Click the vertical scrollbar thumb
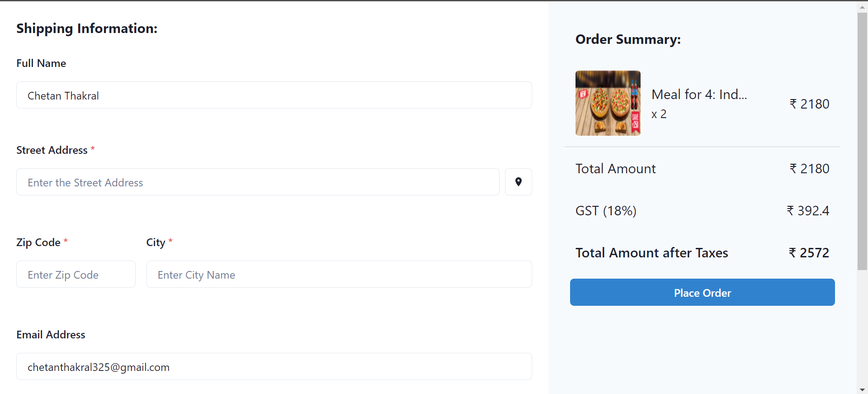The height and width of the screenshot is (394, 868). click(862, 141)
